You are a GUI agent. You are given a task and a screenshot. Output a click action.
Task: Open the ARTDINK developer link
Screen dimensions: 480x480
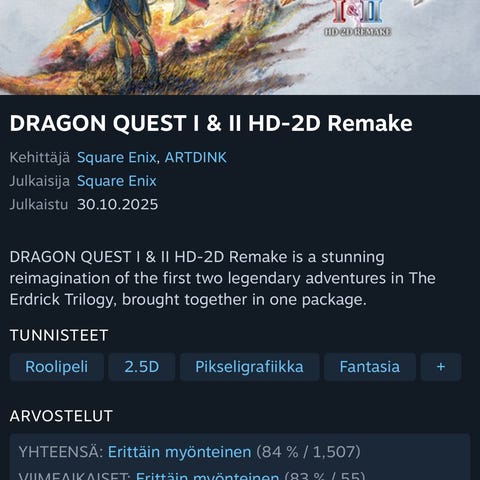tap(196, 158)
